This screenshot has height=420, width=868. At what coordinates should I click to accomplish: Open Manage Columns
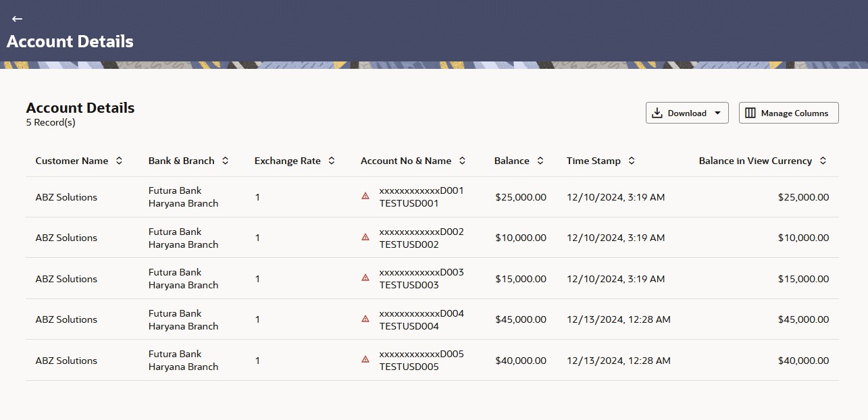788,113
